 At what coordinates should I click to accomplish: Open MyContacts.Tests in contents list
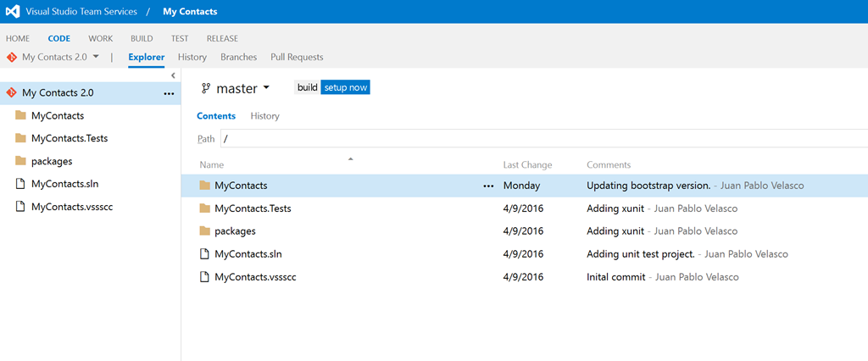click(253, 208)
